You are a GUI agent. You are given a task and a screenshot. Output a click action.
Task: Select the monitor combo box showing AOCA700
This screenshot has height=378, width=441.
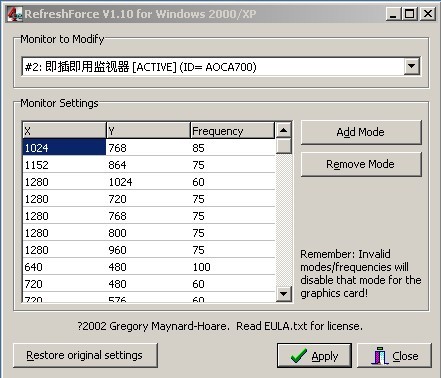(x=221, y=67)
